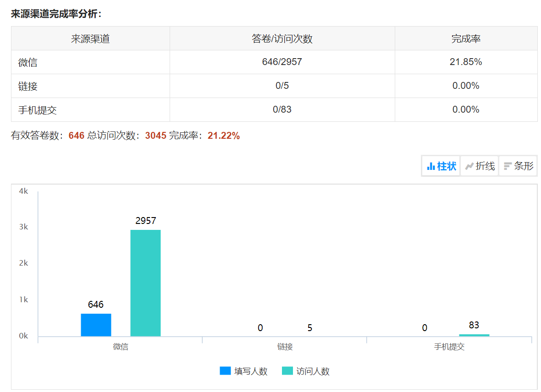Click the blue 646 bar for 微信

tap(96, 325)
